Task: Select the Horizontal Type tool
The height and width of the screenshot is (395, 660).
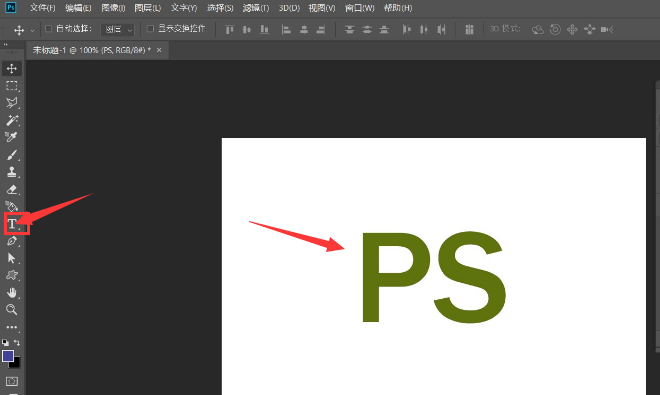Action: (12, 224)
